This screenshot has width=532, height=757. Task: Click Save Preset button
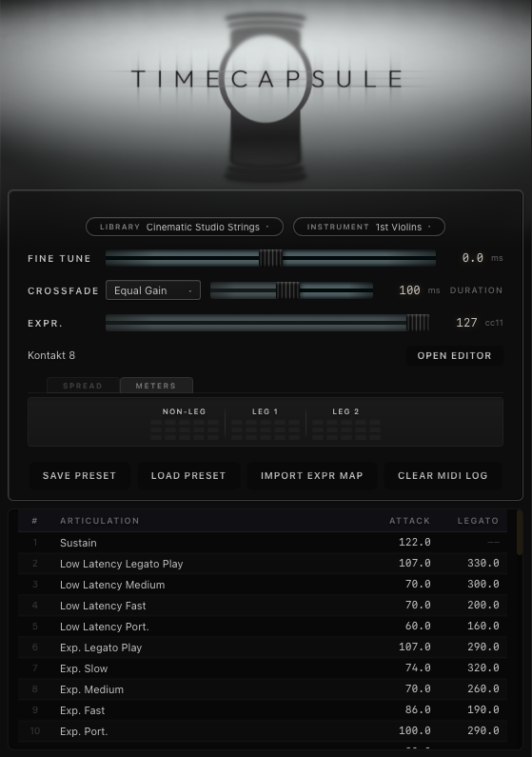point(80,475)
